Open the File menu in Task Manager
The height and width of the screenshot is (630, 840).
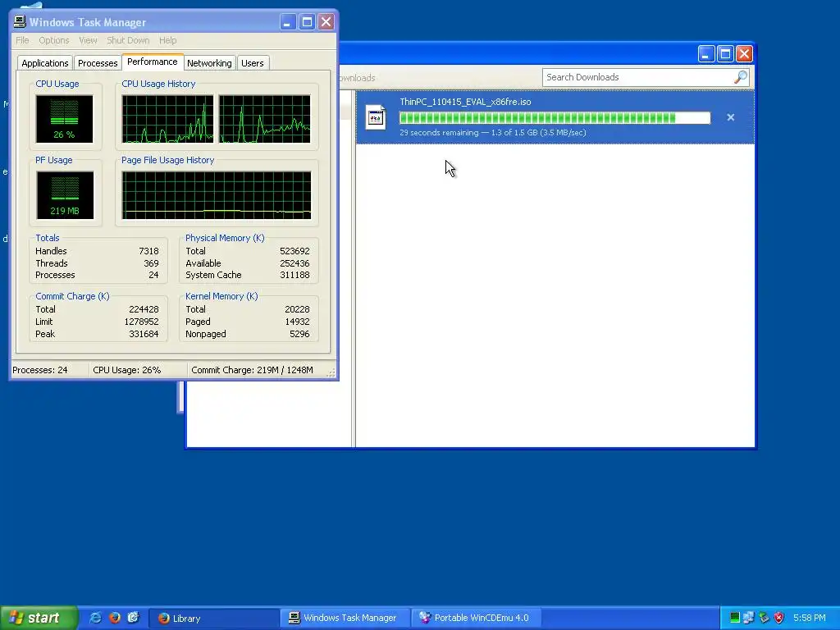(x=22, y=40)
